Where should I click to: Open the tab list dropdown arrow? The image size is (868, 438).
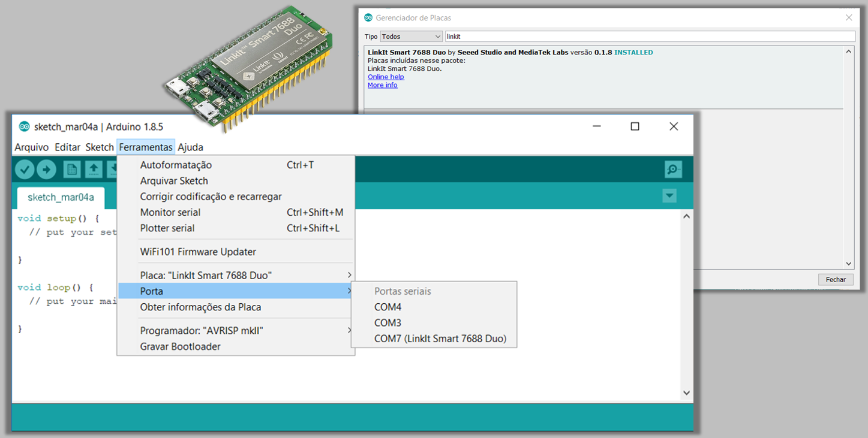coord(669,196)
